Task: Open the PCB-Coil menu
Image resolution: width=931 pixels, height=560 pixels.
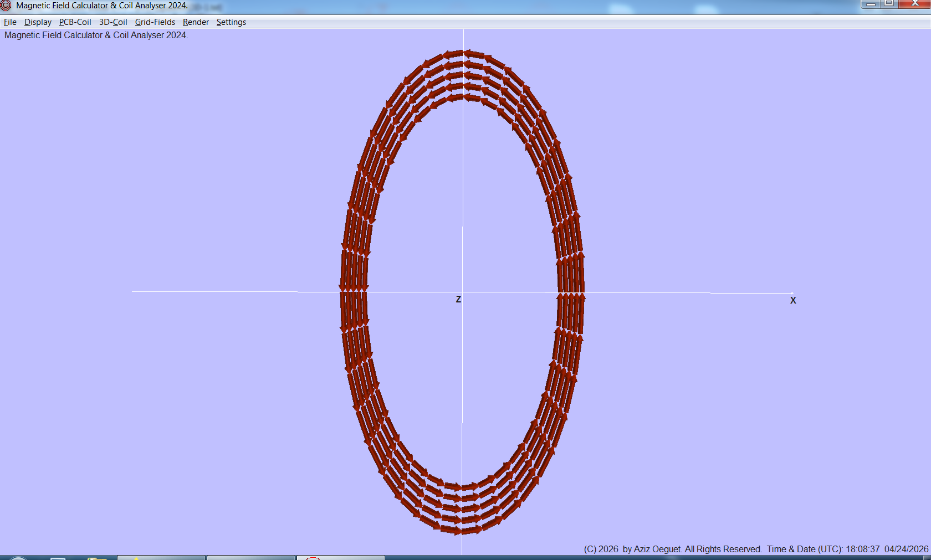Action: 75,22
